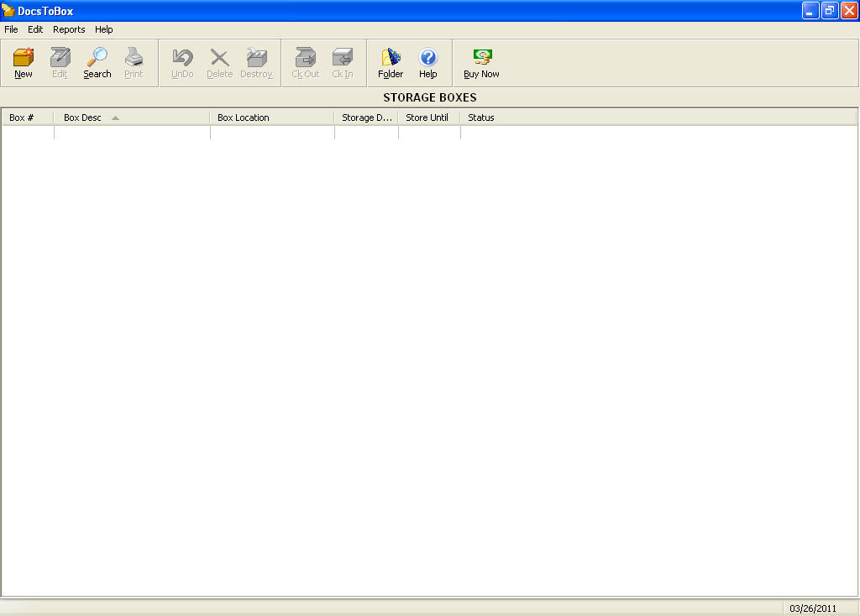Create a new storage box
Image resolution: width=860 pixels, height=616 pixels.
[23, 62]
